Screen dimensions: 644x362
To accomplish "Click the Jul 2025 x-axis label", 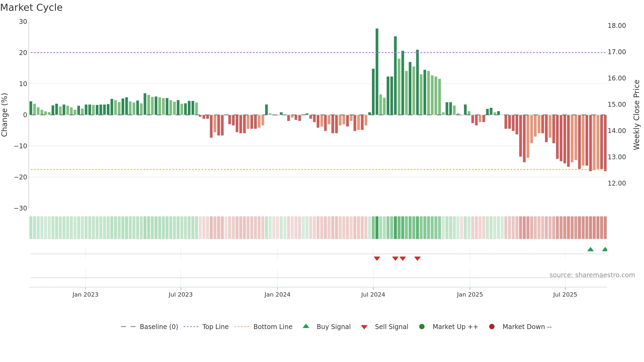I will tap(565, 294).
